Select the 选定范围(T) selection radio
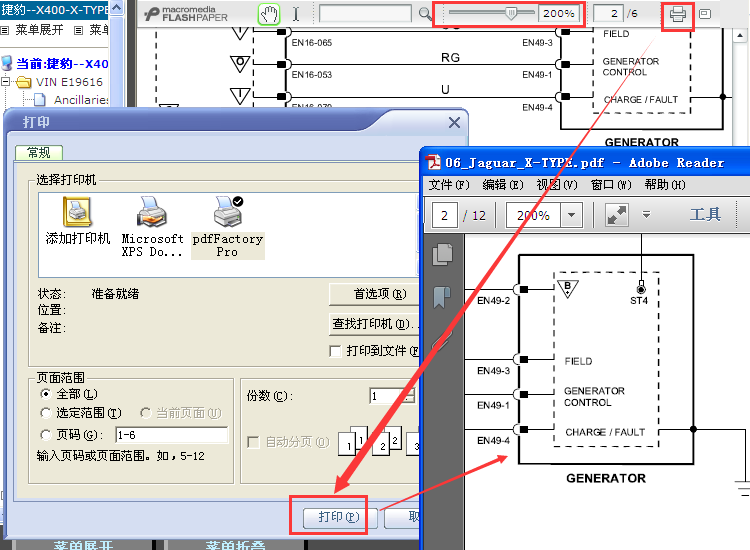The height and width of the screenshot is (550, 750). [x=45, y=413]
